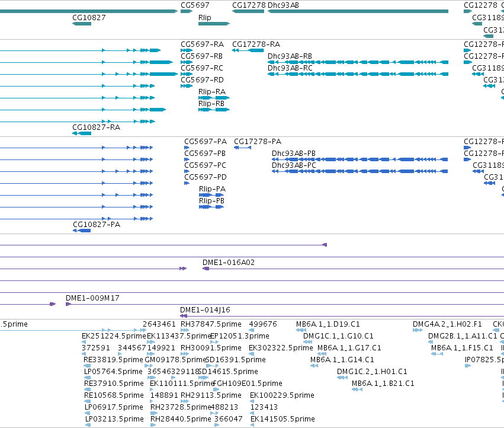This screenshot has height=428, width=504.
Task: Click transcript label CG5697-RA
Action: pos(202,44)
